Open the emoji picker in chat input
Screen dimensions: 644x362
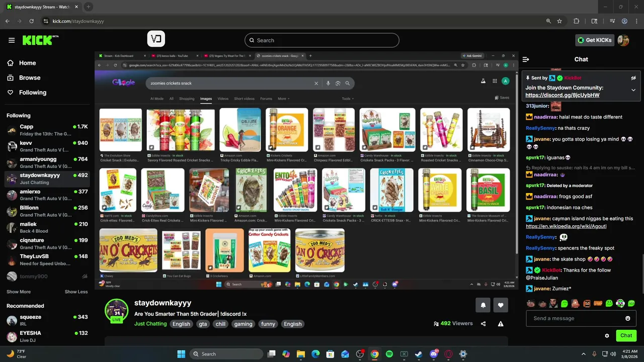point(627,318)
